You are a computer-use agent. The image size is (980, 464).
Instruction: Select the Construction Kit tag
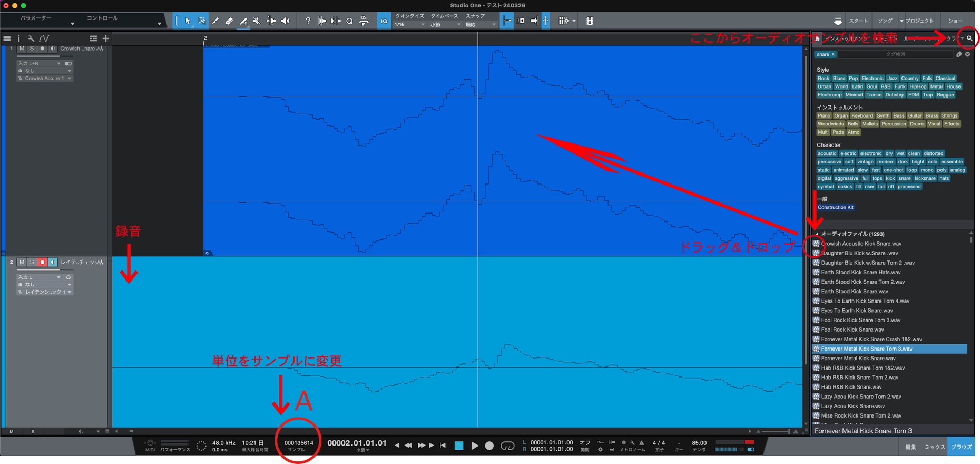836,208
